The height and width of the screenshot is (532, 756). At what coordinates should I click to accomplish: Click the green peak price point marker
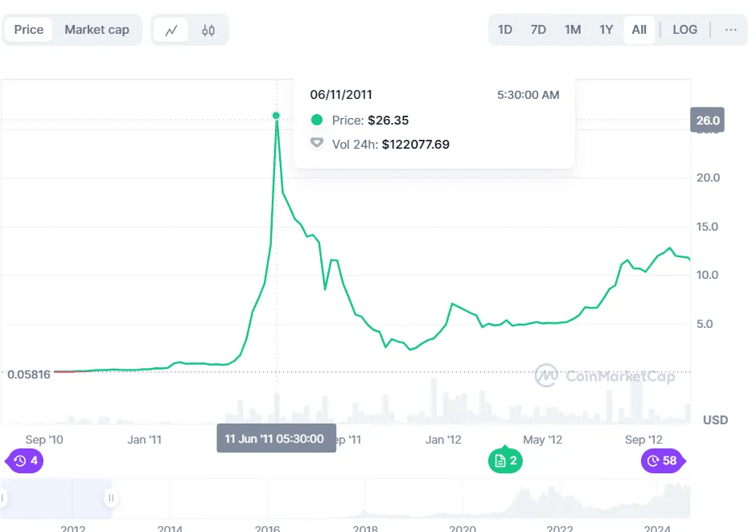pyautogui.click(x=276, y=116)
